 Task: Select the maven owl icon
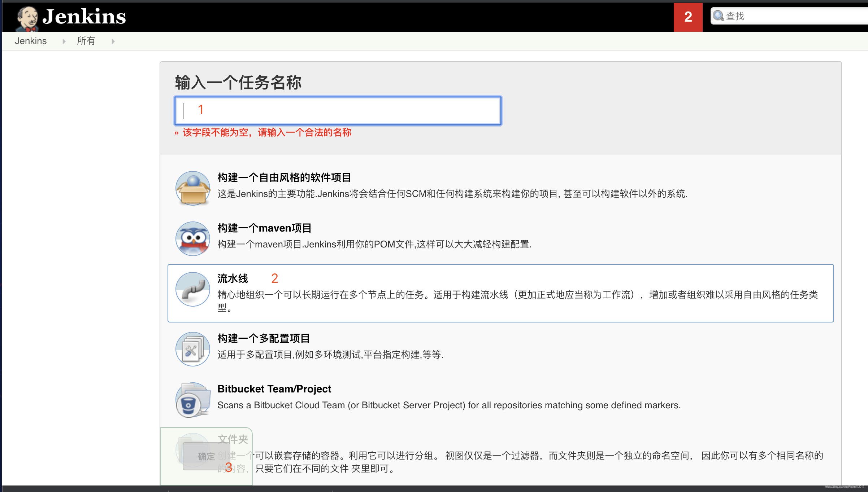(x=193, y=238)
